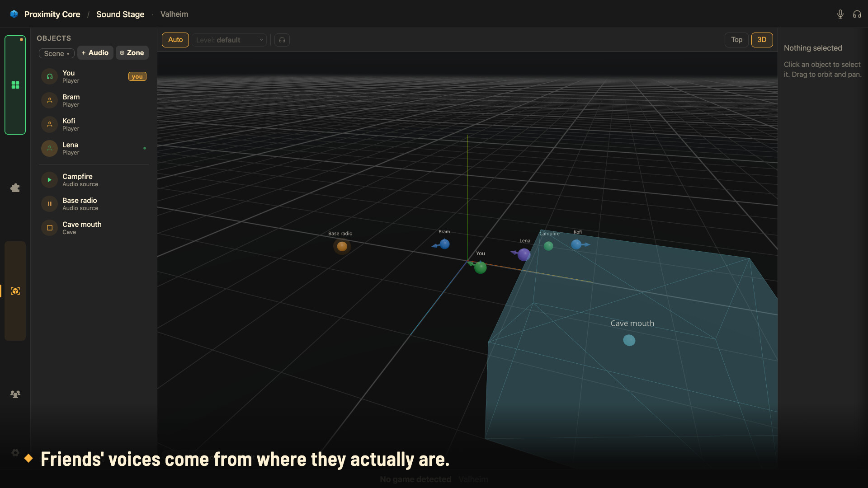Click the person icon beside Bram
The width and height of the screenshot is (868, 488).
coord(50,100)
